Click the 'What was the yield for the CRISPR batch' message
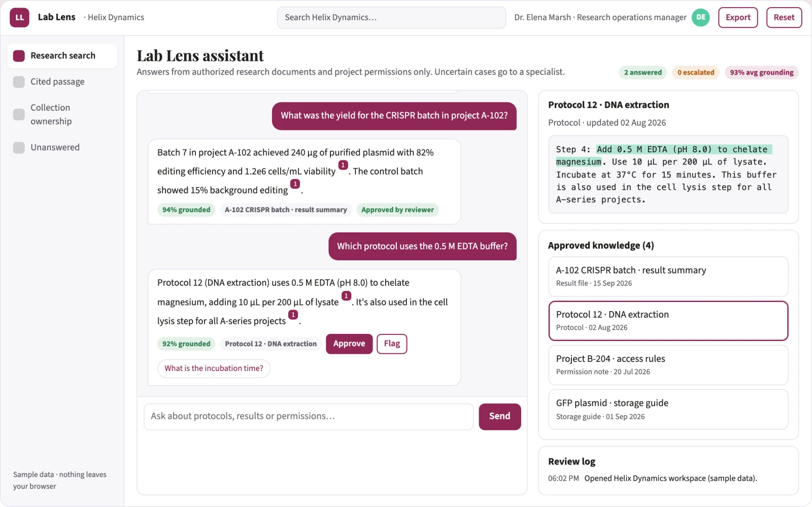Screen dimensions: 812x507 pos(394,116)
